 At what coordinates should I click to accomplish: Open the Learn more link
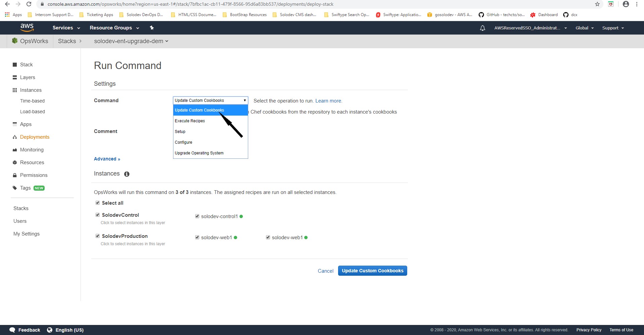pos(329,101)
